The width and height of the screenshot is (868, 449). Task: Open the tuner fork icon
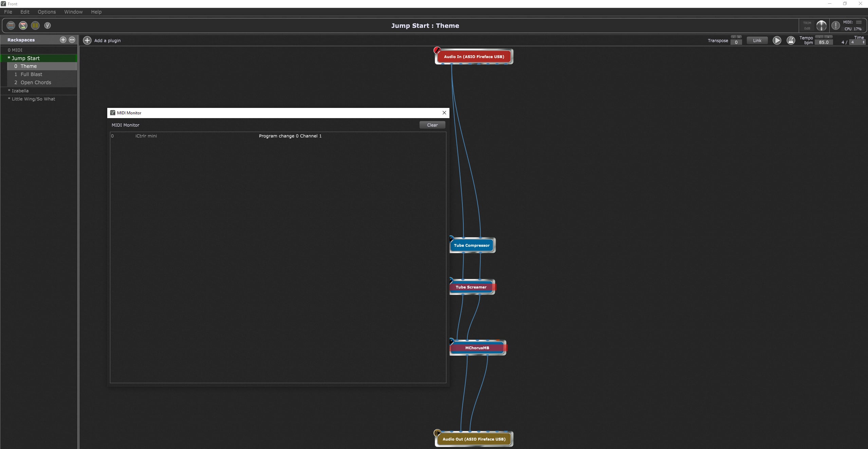[48, 25]
